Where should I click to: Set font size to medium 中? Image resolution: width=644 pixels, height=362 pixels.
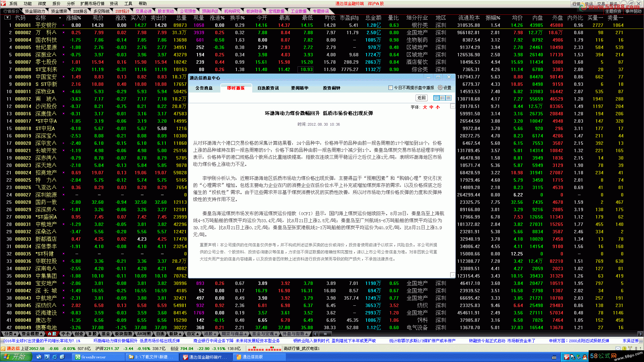431,107
